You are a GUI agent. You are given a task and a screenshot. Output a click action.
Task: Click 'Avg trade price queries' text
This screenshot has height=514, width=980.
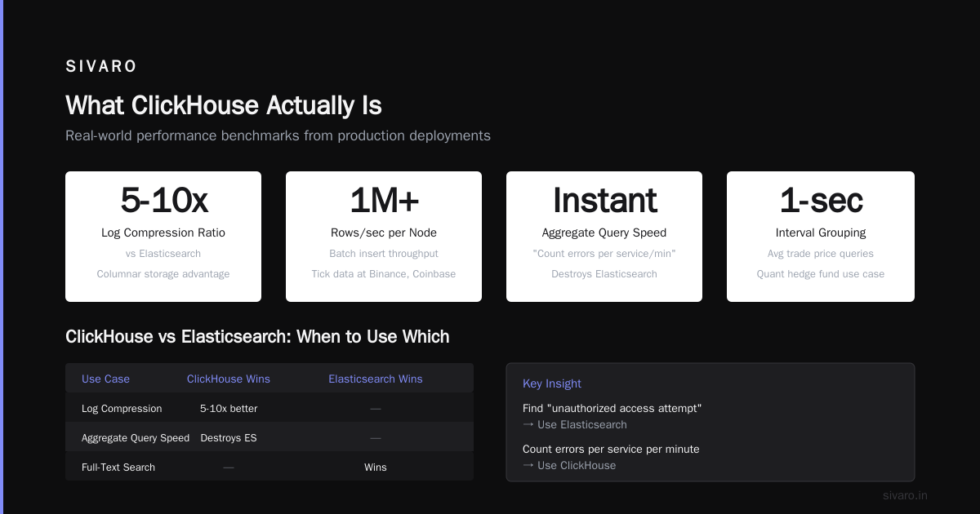[x=821, y=254]
